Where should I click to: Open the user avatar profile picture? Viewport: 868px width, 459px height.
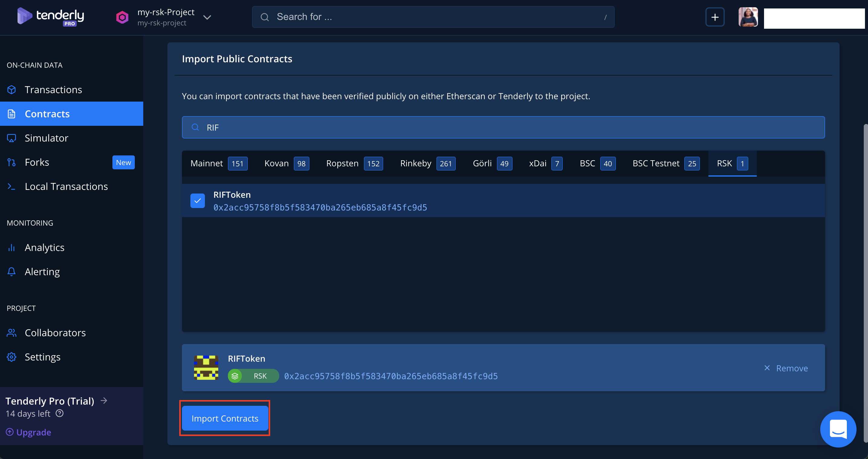tap(748, 17)
